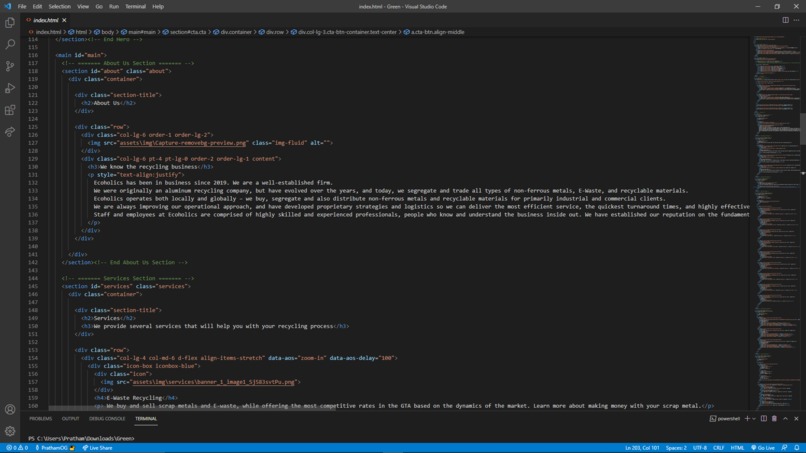Switch to the DEBUG CONSOLE tab
Image resolution: width=806 pixels, height=453 pixels.
107,419
